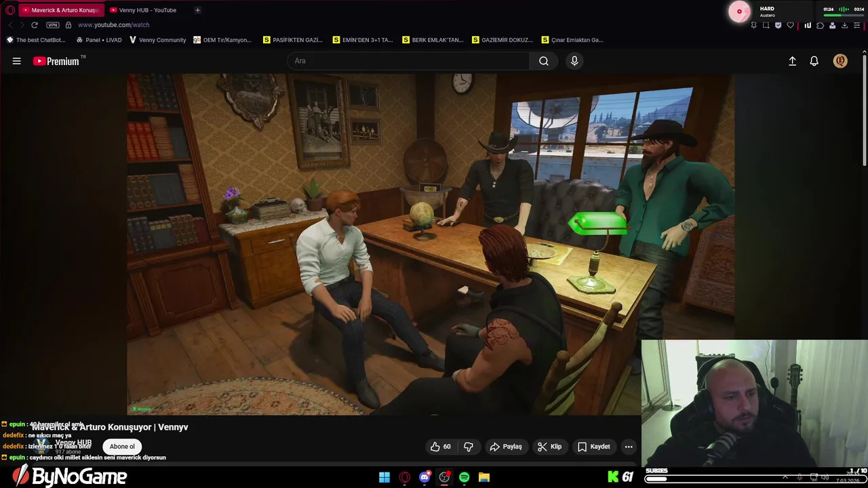Expand the hidden tray icons chevron
868x488 pixels.
tap(785, 477)
